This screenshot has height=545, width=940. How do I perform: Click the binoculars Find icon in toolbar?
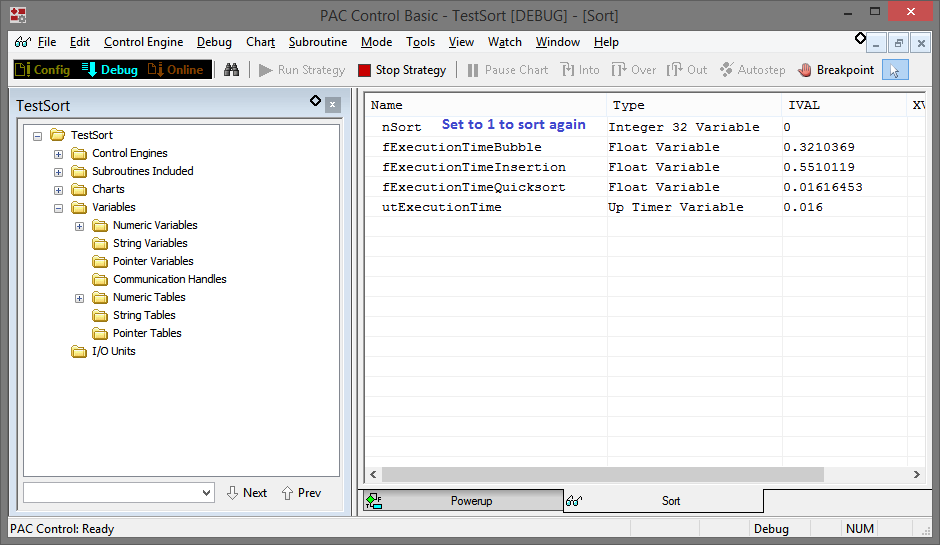(231, 70)
